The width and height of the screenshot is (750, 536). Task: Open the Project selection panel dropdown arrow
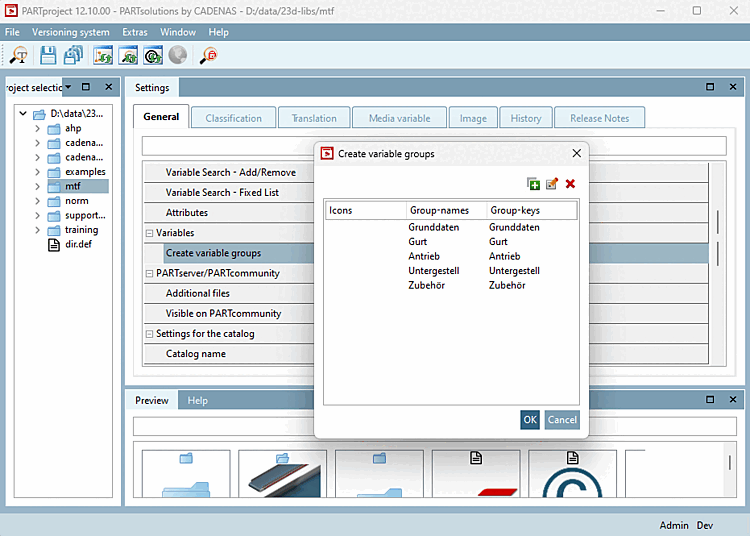[68, 87]
